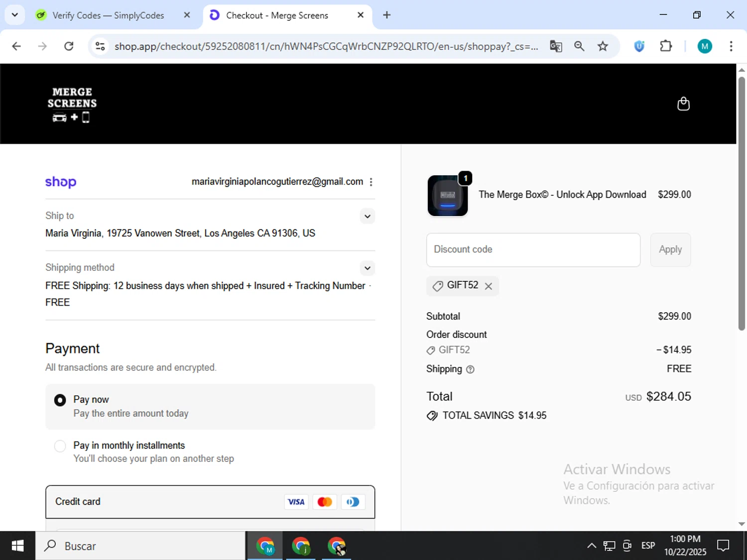Close the Checkout Merge Screens tab
This screenshot has width=747, height=560.
click(x=361, y=15)
